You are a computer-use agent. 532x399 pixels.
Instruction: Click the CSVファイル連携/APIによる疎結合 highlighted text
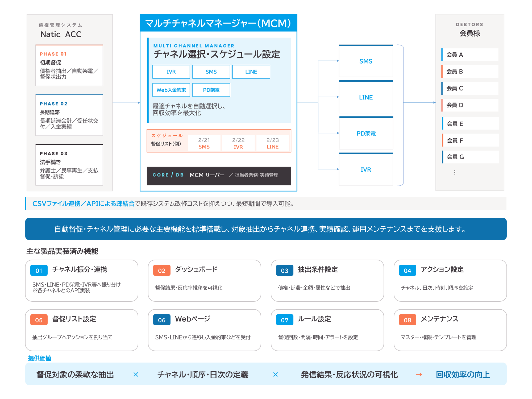[x=83, y=203]
